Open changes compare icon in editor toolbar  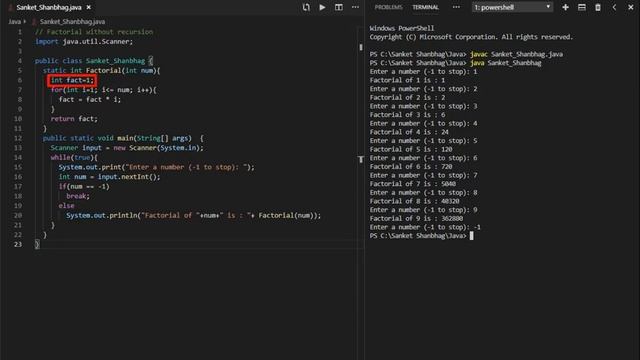click(x=306, y=7)
